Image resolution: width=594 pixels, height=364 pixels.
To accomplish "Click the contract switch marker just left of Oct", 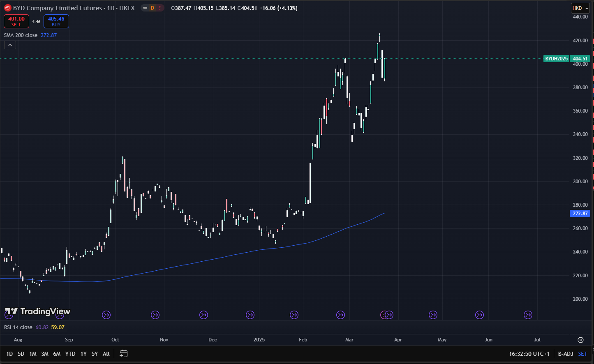I will coord(106,315).
